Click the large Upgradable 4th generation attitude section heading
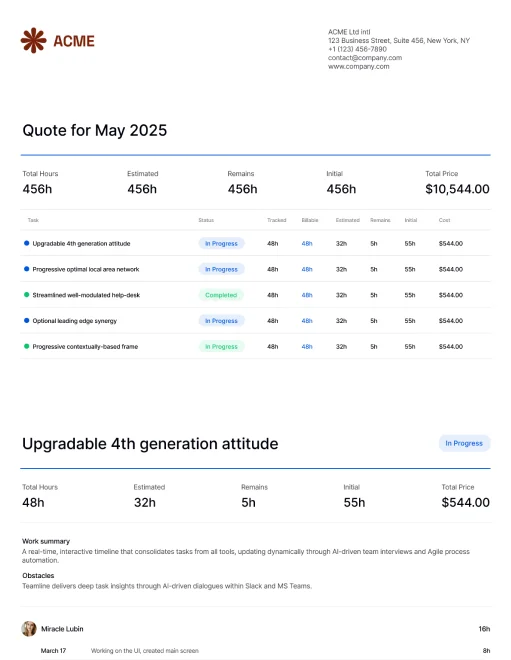This screenshot has width=511, height=660. click(x=150, y=444)
